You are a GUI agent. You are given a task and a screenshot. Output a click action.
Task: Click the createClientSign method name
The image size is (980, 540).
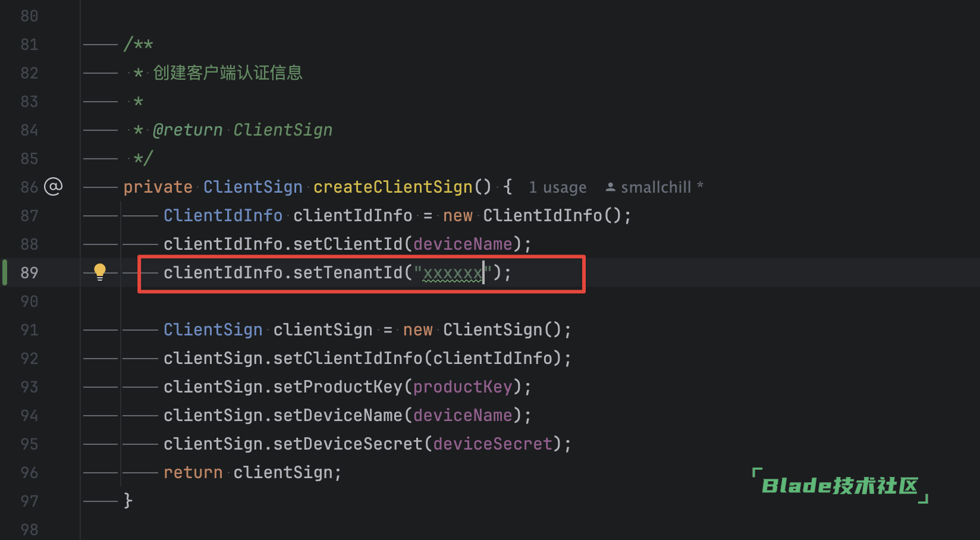(x=392, y=187)
